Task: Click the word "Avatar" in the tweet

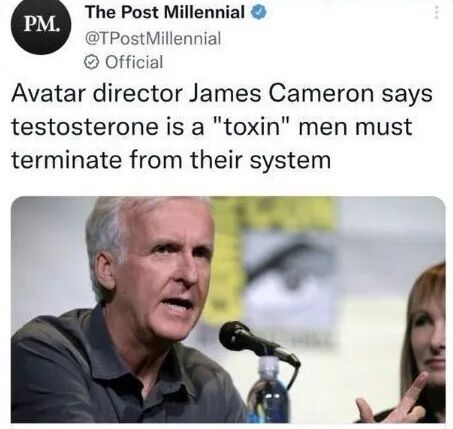Action: click(x=48, y=94)
